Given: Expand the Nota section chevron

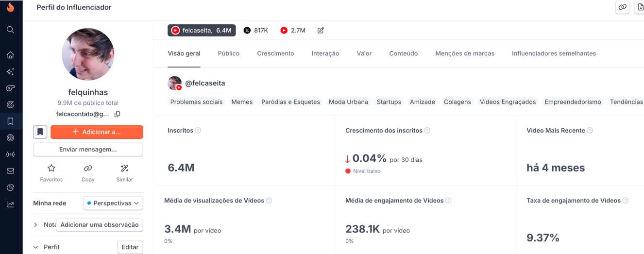Looking at the screenshot, I should [35, 225].
